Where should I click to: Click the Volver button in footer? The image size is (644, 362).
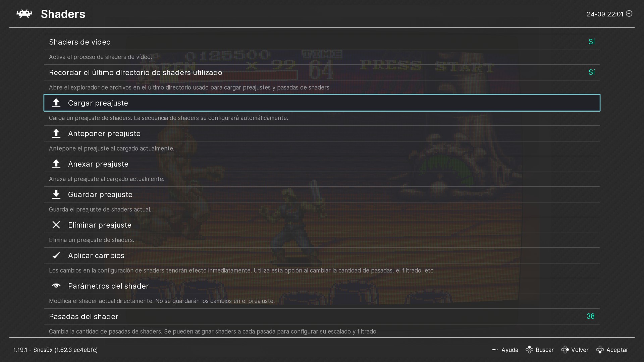coord(575,350)
